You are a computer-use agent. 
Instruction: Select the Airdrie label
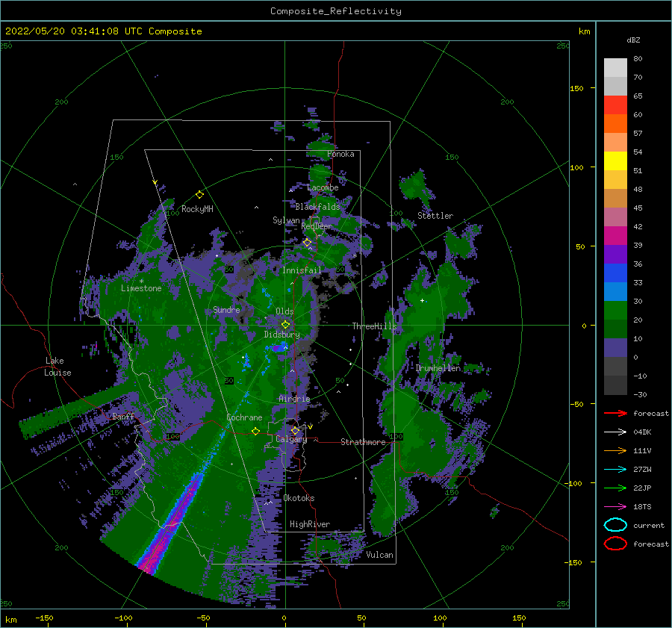(294, 399)
